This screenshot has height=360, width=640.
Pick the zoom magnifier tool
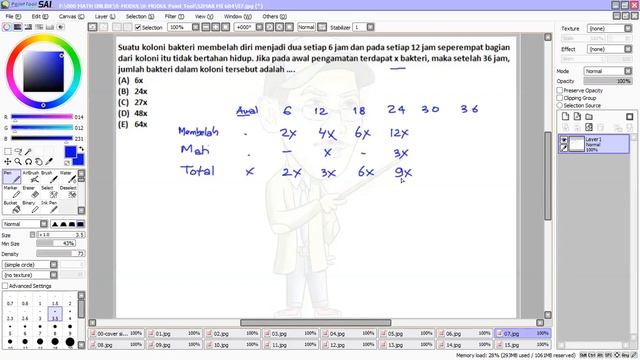pos(18,162)
